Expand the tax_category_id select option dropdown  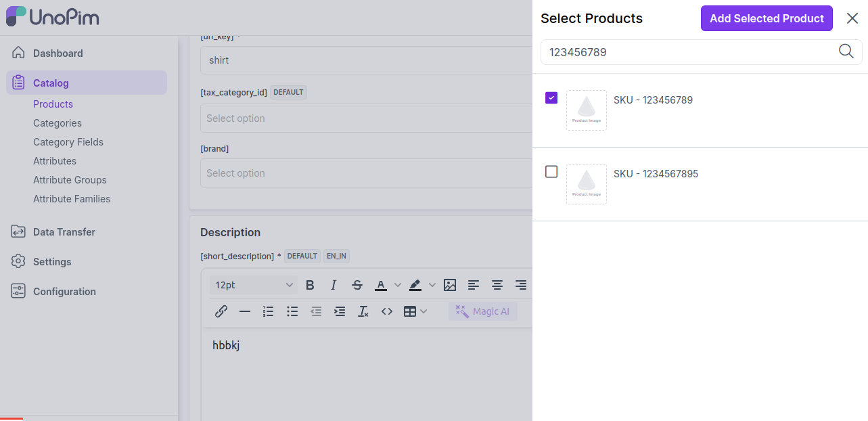pos(365,118)
